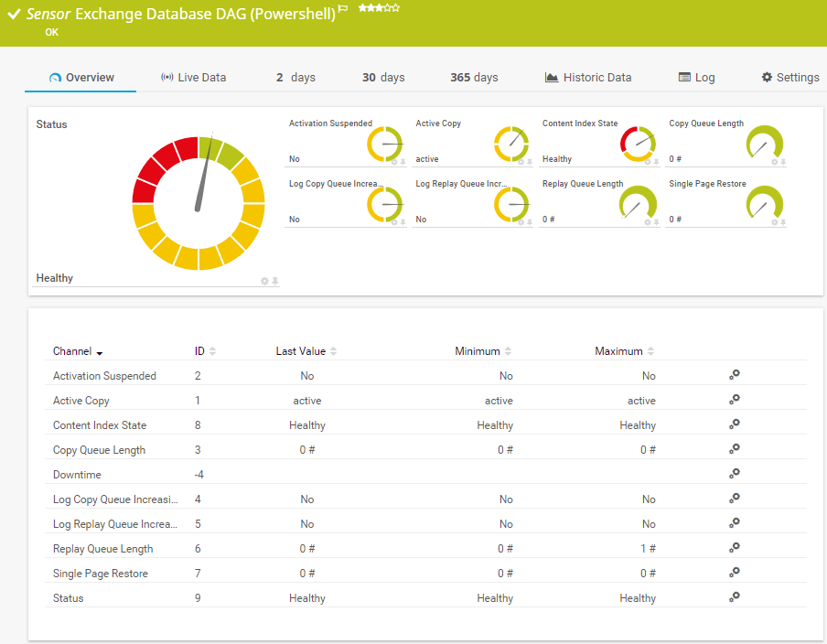The image size is (827, 644).
Task: Open channel settings for Content Index State row
Action: click(734, 424)
